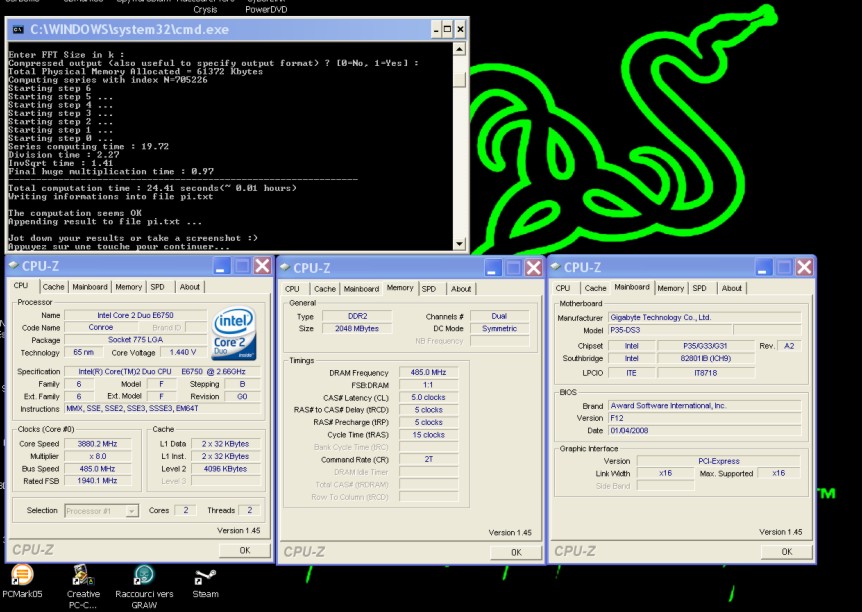Click the app icon in right CPU-Z title bar
Image resolution: width=862 pixels, height=612 pixels.
tap(556, 267)
